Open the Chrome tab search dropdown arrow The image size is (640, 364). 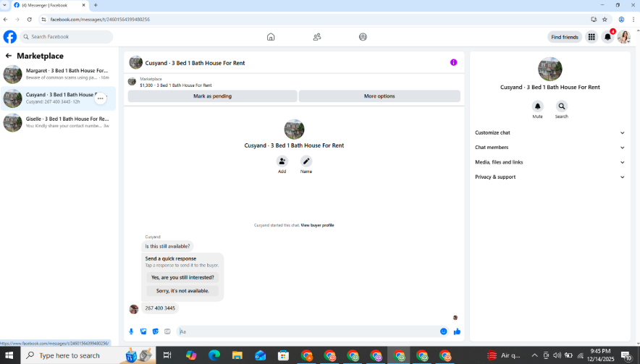click(4, 5)
